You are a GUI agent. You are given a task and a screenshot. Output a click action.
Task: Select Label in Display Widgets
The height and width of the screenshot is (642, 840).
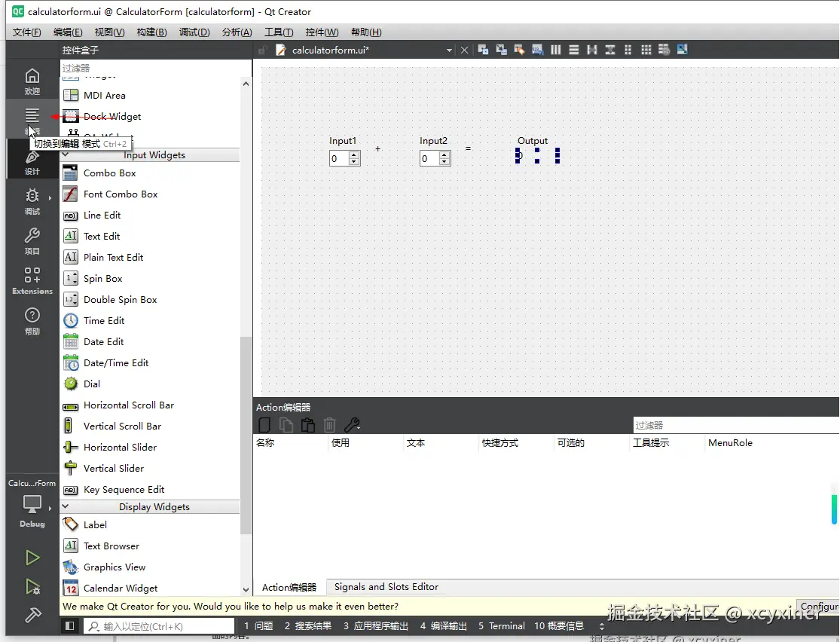click(150, 524)
